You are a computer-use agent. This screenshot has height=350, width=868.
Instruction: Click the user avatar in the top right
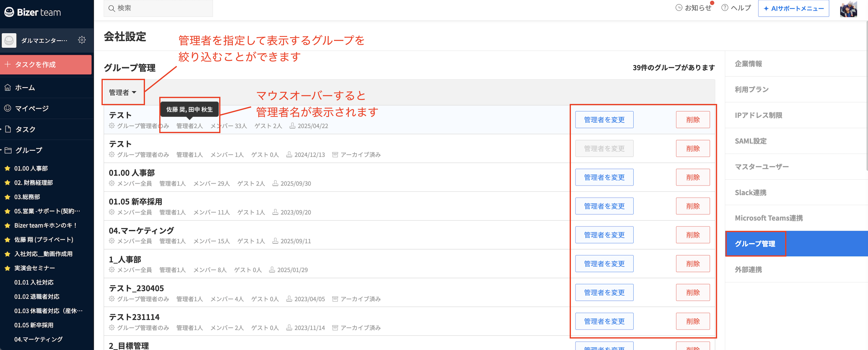(848, 9)
